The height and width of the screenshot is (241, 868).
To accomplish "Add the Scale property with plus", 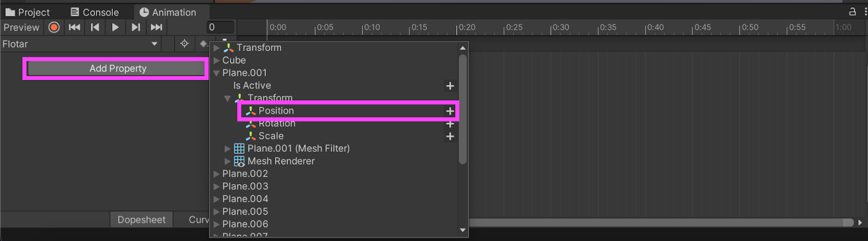I will point(450,136).
